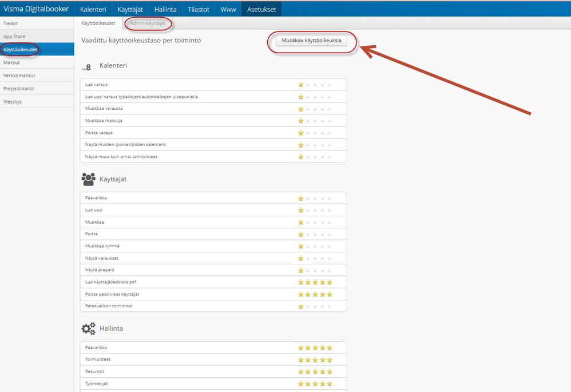Image resolution: width=571 pixels, height=392 pixels.
Task: Click the Visma Digitalbooker logo
Action: point(36,9)
